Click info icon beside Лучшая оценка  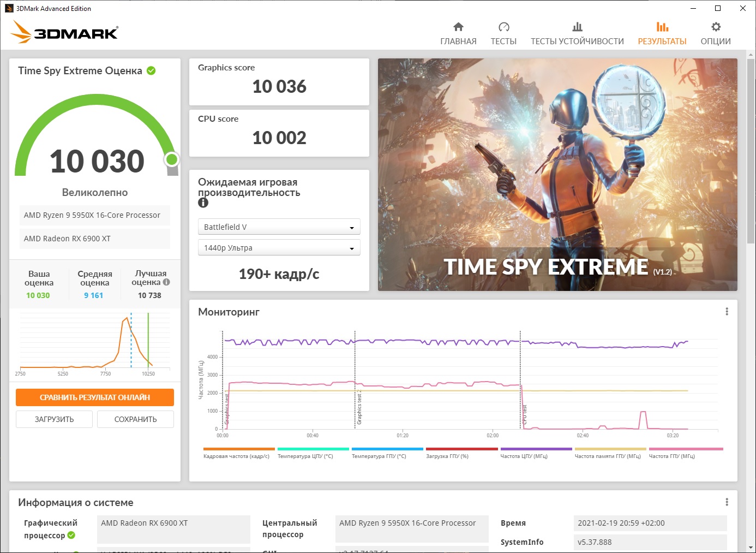click(166, 282)
